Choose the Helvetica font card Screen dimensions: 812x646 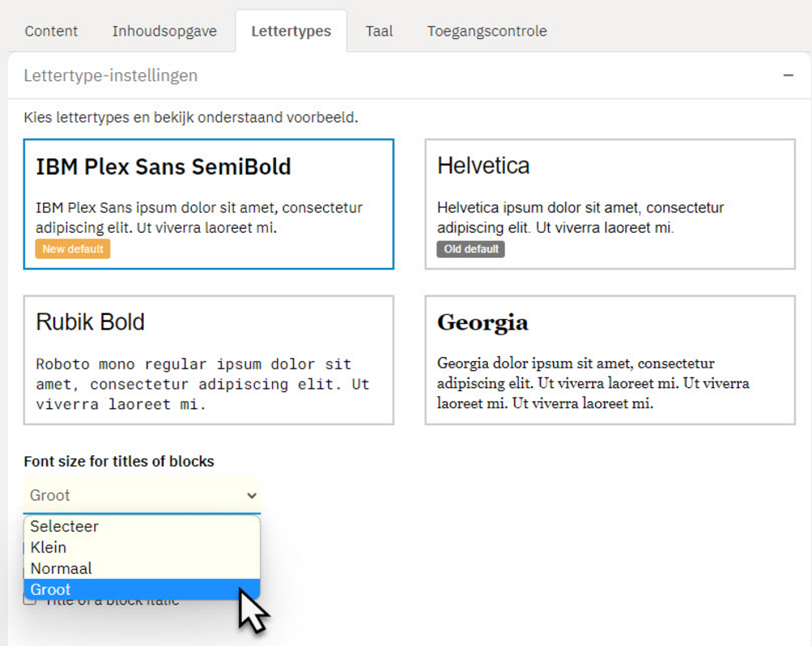point(610,204)
